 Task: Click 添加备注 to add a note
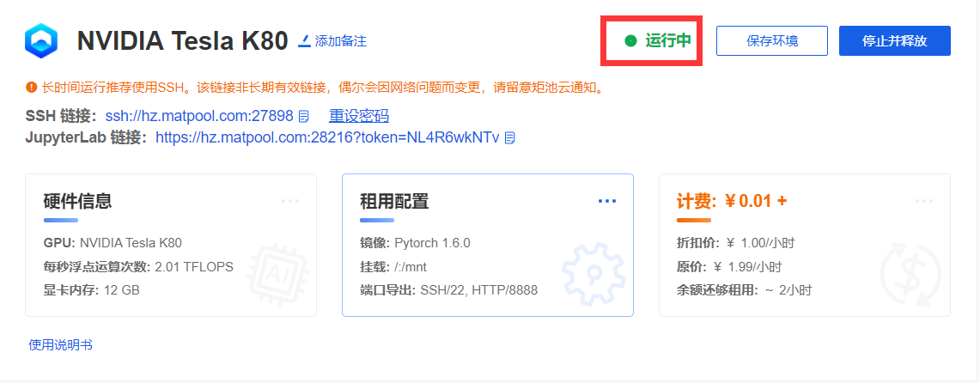tap(341, 41)
